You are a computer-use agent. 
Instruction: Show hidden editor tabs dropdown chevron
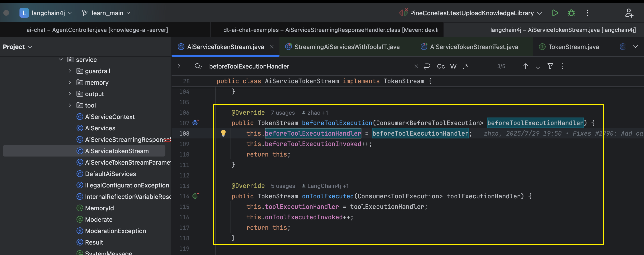tap(635, 47)
